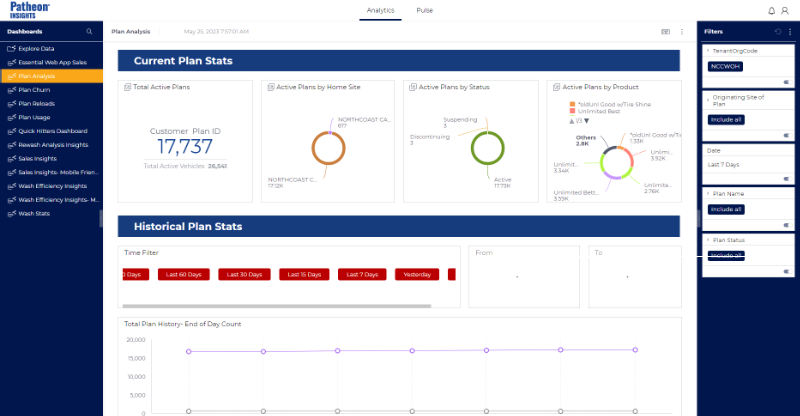Click the Plan Reloads dashboard icon
Viewport: 800px width, 416px height.
coord(11,104)
